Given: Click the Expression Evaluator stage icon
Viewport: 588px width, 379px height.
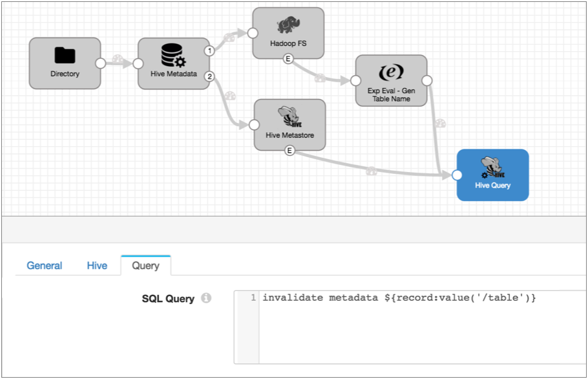Looking at the screenshot, I should point(391,72).
